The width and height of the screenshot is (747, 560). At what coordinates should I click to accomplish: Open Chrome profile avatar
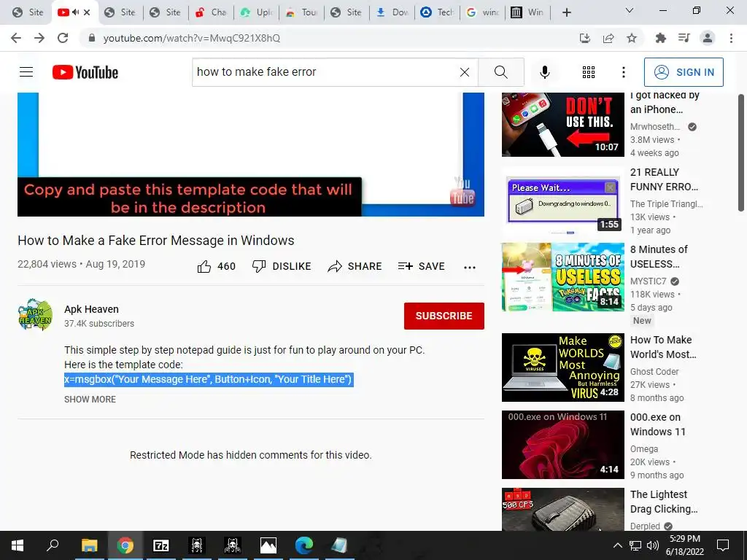point(708,38)
